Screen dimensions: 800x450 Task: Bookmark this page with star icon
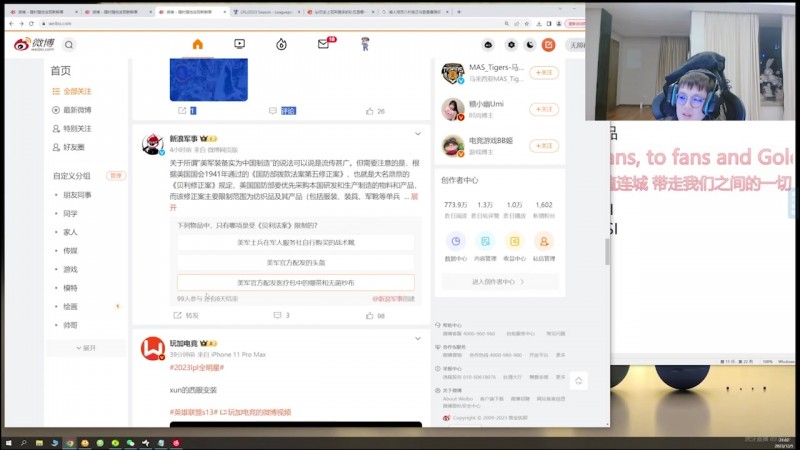pos(527,23)
